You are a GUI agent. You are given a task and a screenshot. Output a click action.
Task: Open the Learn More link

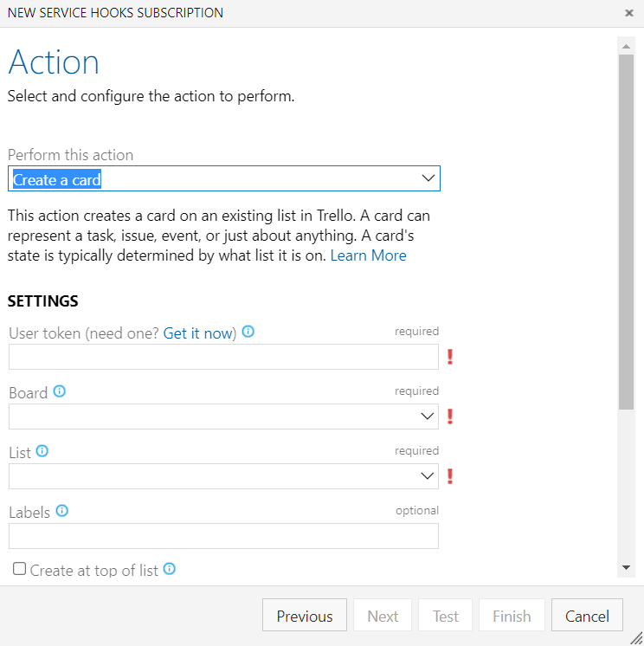point(368,255)
